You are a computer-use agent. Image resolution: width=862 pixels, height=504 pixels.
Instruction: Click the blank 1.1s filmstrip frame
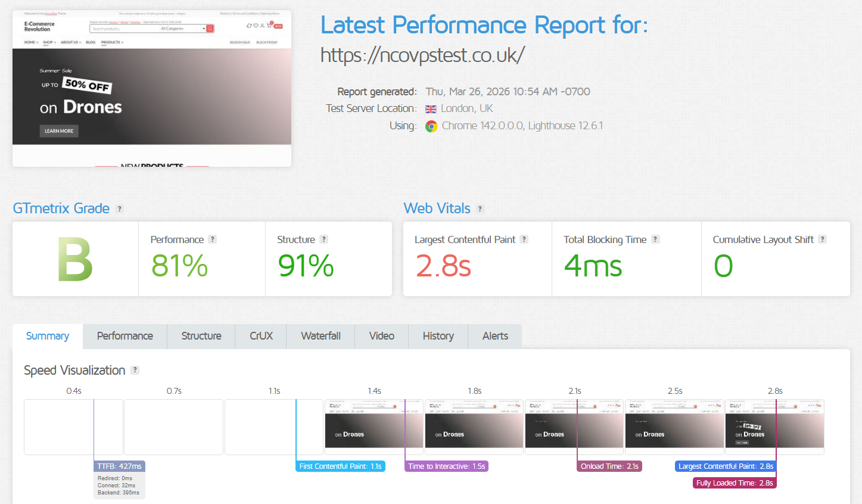274,427
